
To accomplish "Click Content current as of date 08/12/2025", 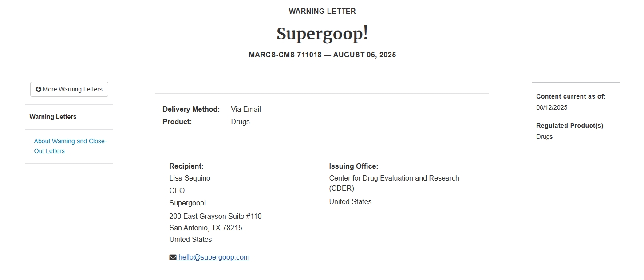I will (552, 108).
